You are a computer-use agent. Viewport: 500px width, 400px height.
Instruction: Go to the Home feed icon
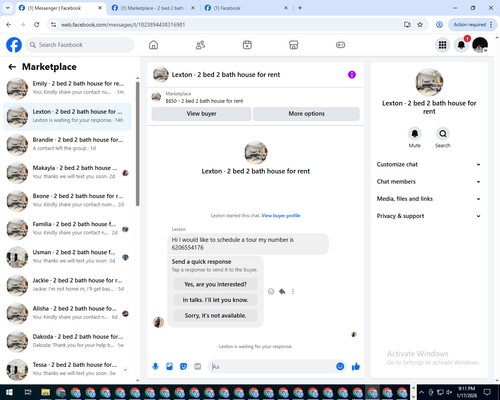pyautogui.click(x=153, y=45)
